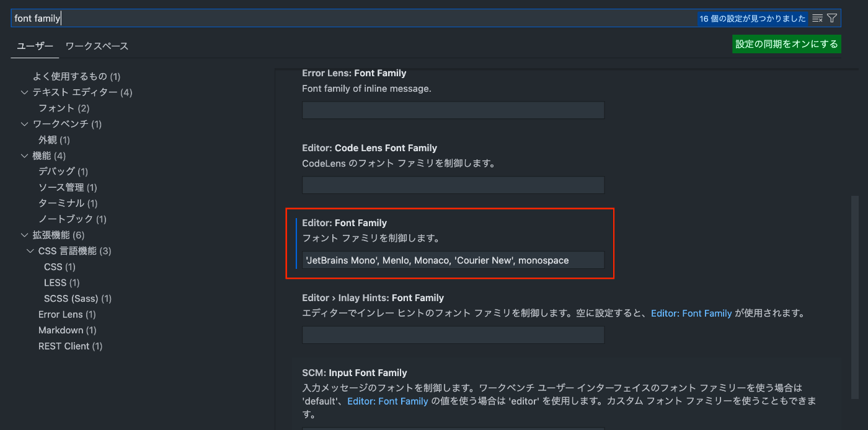Viewport: 868px width, 430px height.
Task: Select ターミナル (1) tree item
Action: 68,203
